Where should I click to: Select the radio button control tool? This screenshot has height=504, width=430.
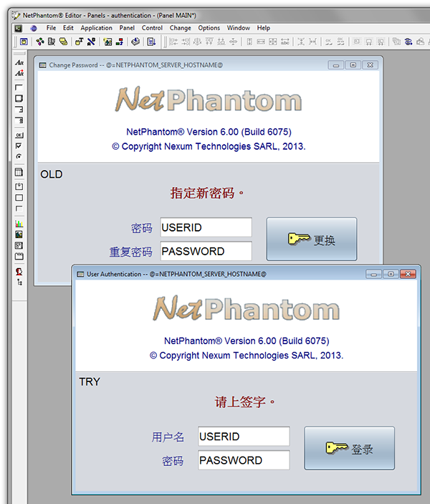coord(19,156)
